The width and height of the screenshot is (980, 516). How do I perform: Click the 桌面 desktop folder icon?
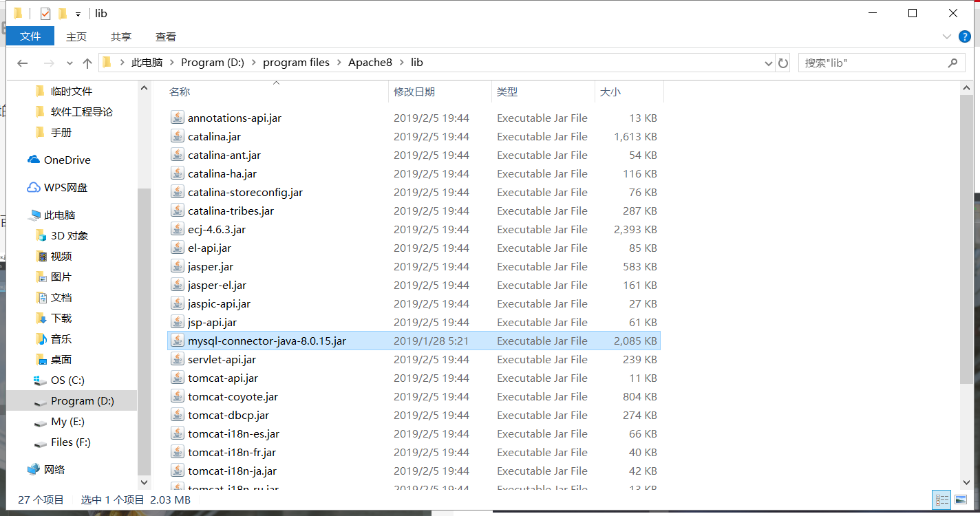41,359
